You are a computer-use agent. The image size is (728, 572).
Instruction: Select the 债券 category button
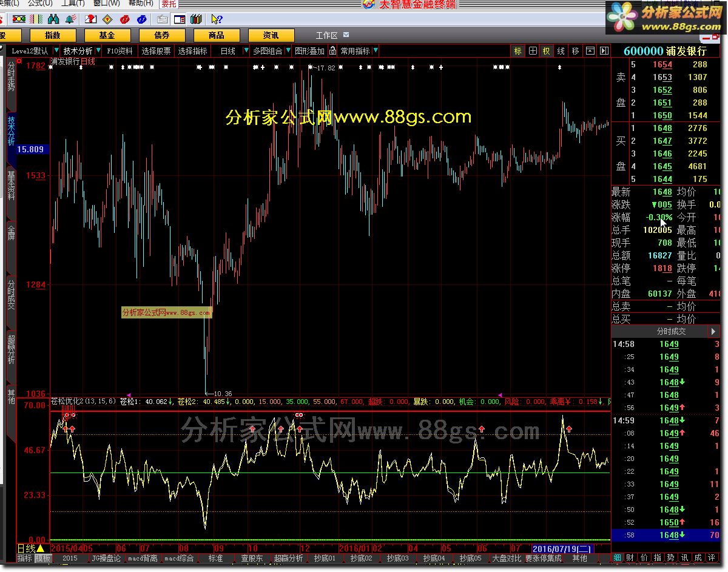(x=162, y=35)
